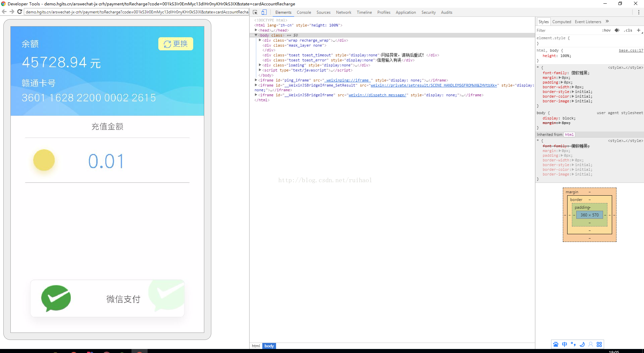Switch to the Network tab

(x=343, y=12)
